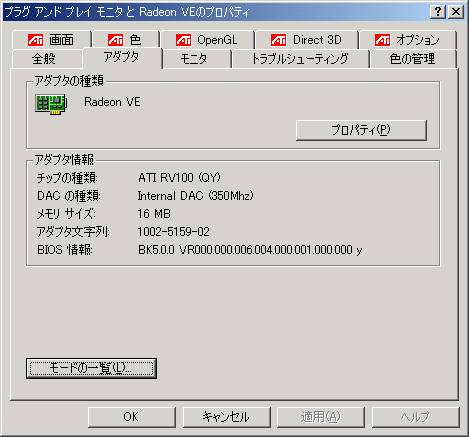Click the チップの種類 label
The height and width of the screenshot is (437, 469).
[x=67, y=178]
